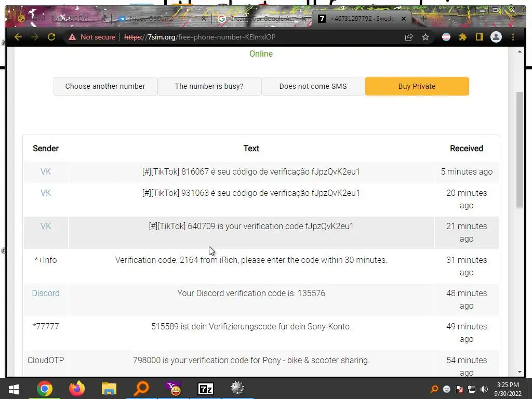Click the scrollbar down arrow

coord(520,372)
